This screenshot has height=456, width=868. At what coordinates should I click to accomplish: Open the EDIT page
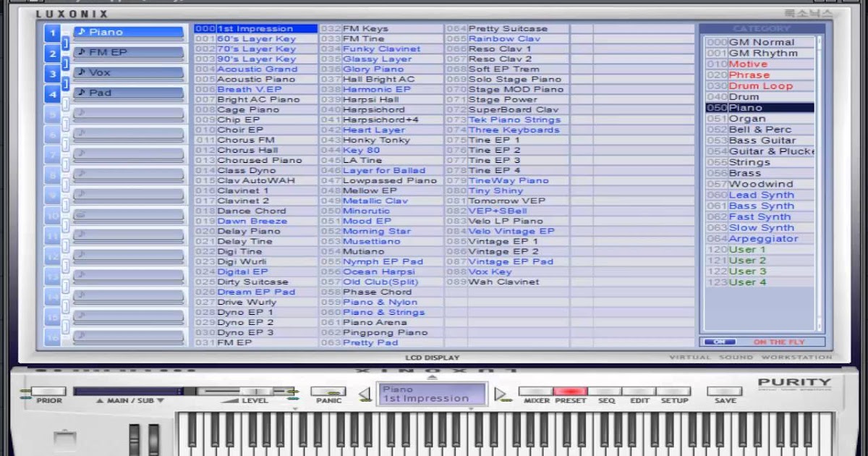[639, 392]
